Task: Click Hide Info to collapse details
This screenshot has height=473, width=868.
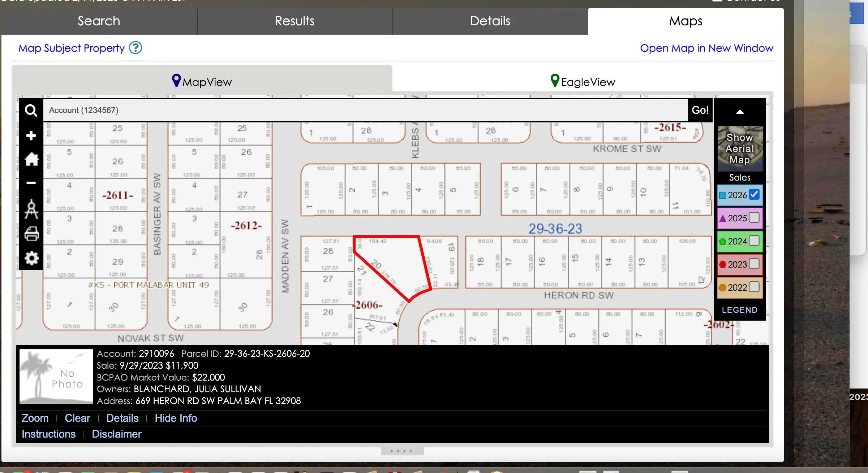Action: tap(176, 418)
